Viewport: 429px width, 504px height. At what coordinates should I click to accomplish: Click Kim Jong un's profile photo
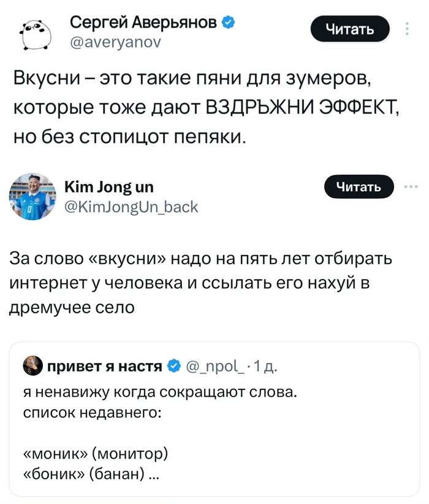click(x=32, y=196)
